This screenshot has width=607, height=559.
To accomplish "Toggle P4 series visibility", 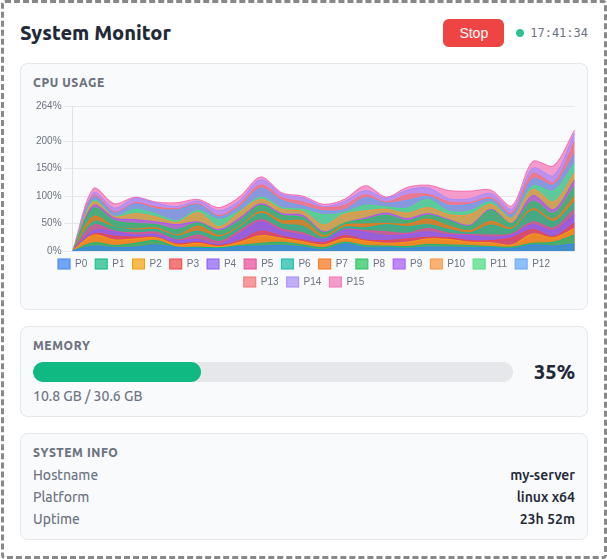I will (x=222, y=263).
